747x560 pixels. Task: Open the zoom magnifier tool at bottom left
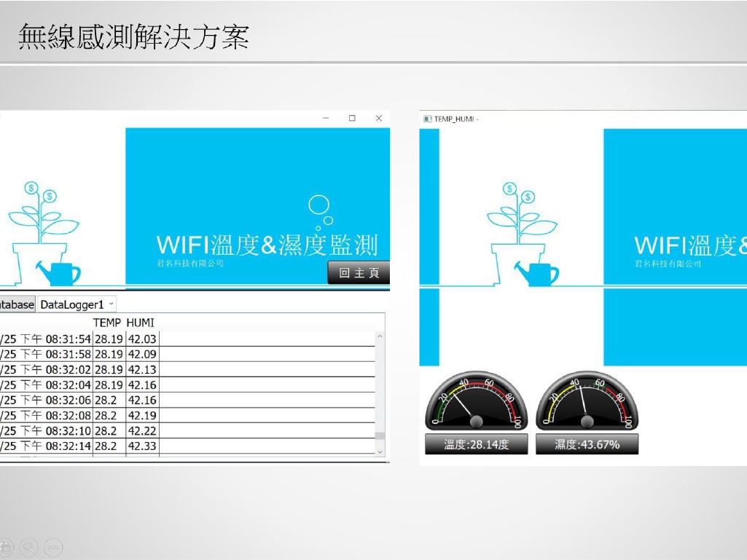click(x=28, y=547)
